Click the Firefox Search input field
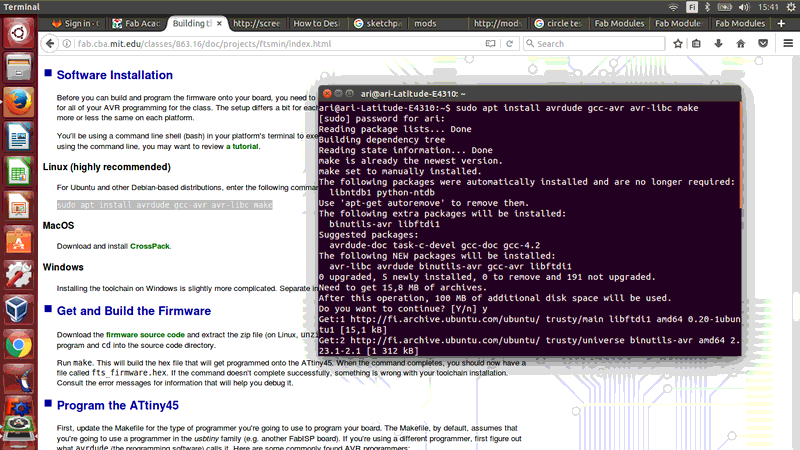This screenshot has width=800, height=450. (x=594, y=44)
